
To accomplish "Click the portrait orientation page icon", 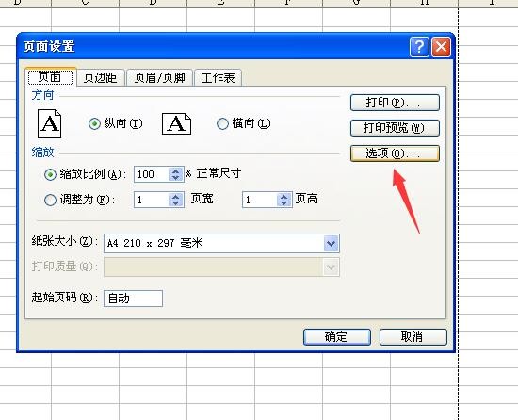I will [x=50, y=123].
